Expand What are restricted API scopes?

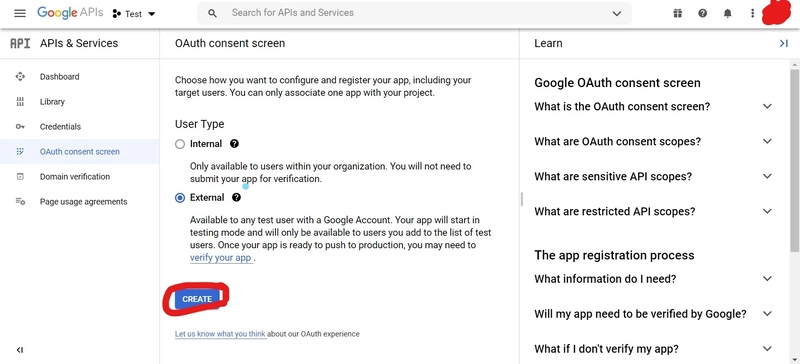pos(653,211)
